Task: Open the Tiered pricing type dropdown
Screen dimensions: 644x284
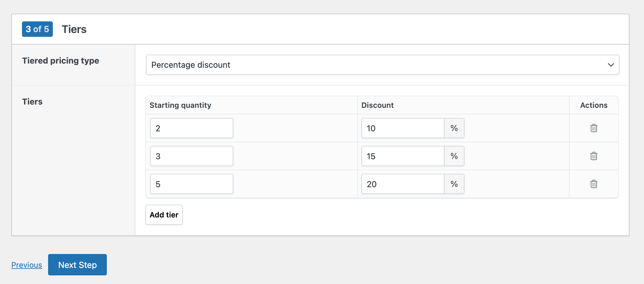Action: point(382,65)
